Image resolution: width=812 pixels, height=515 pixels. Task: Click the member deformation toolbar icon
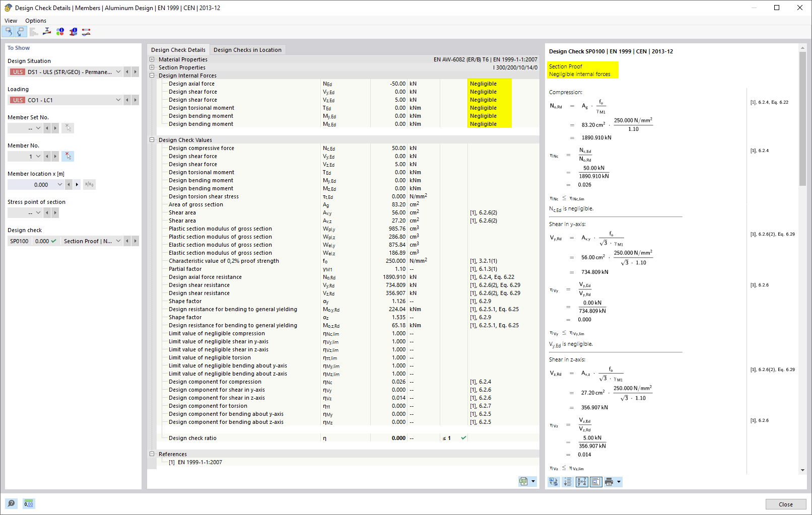86,31
